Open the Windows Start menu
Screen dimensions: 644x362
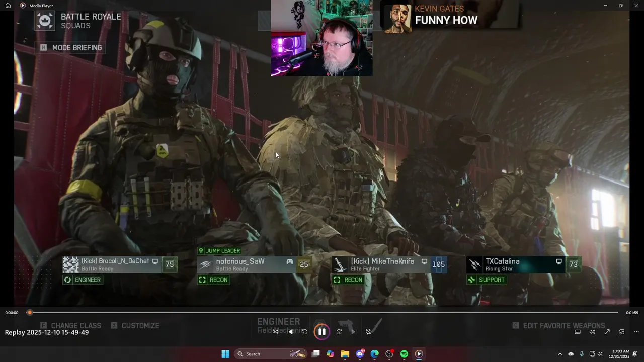[x=225, y=354]
